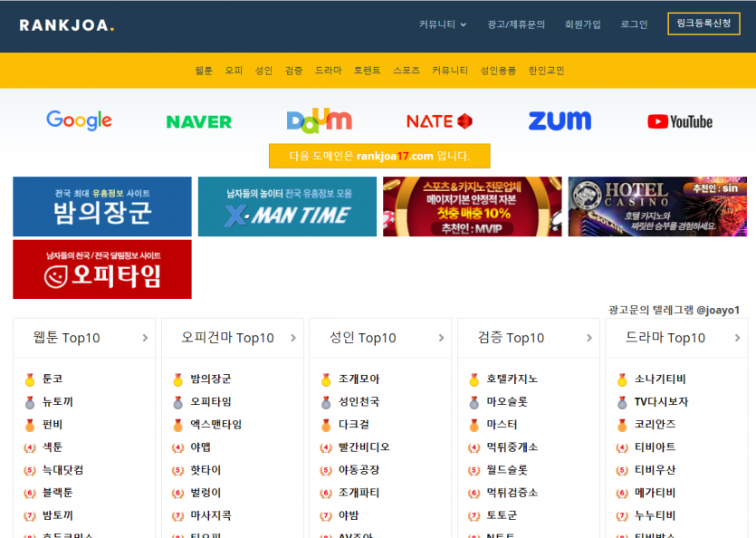
Task: Open the Daum logo link
Action: 320,120
